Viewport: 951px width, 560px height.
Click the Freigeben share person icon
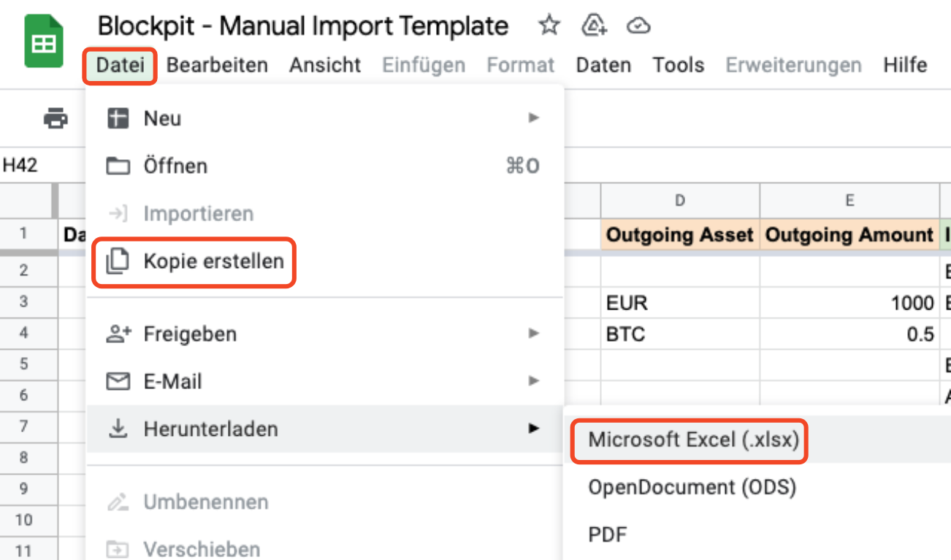click(118, 334)
